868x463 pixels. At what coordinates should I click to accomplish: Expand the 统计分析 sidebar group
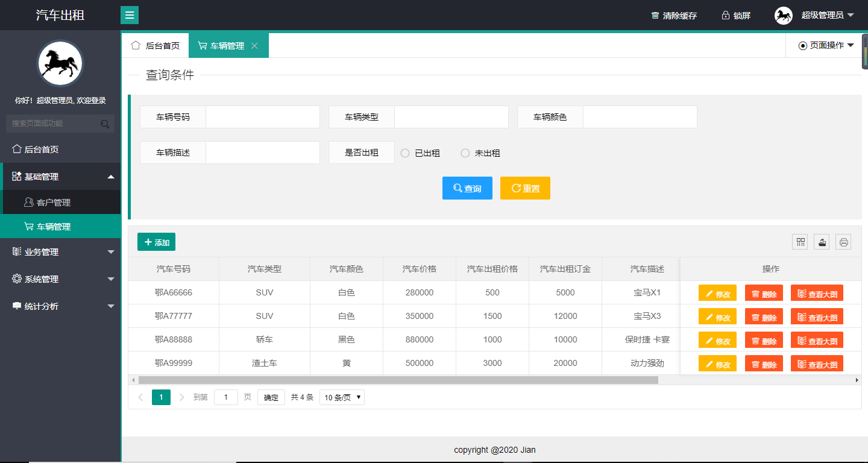pyautogui.click(x=60, y=306)
